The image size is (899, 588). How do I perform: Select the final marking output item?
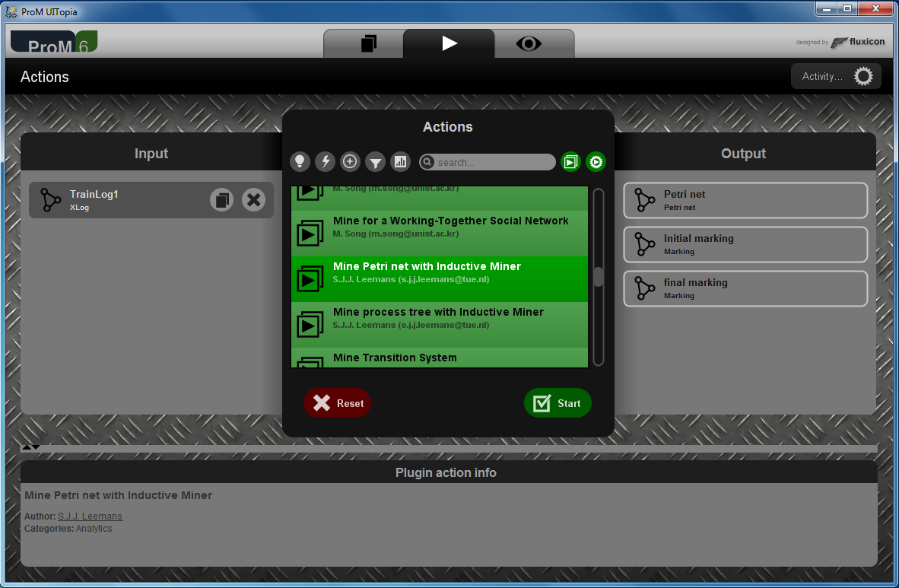745,288
